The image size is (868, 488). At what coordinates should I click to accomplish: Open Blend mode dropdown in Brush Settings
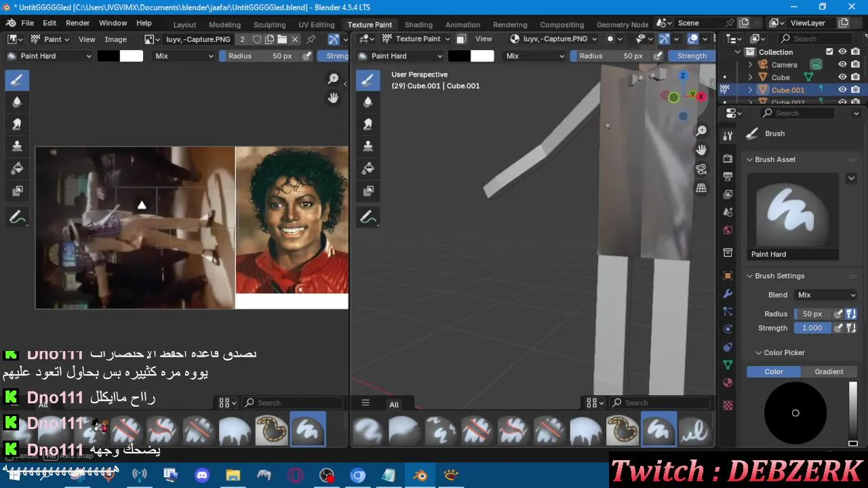click(826, 295)
